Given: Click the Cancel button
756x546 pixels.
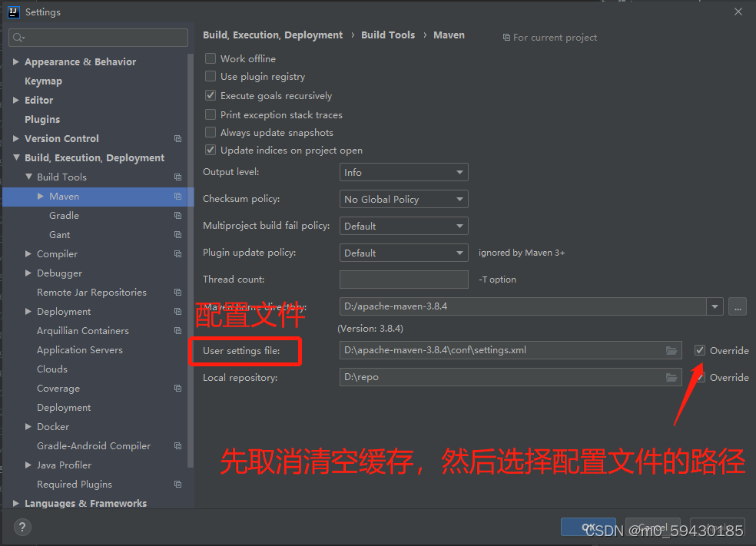Looking at the screenshot, I should point(653,527).
